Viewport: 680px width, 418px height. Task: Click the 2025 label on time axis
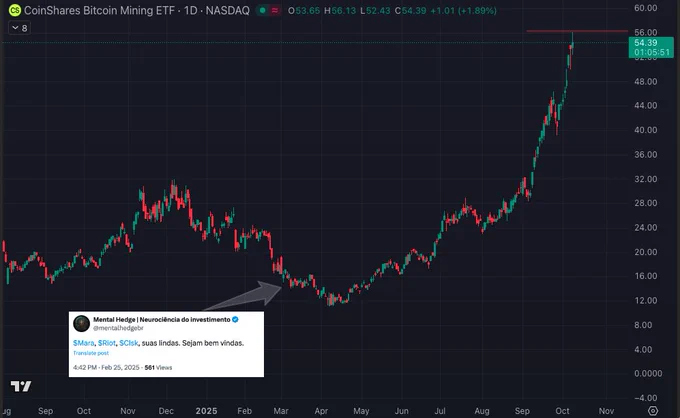pyautogui.click(x=206, y=411)
